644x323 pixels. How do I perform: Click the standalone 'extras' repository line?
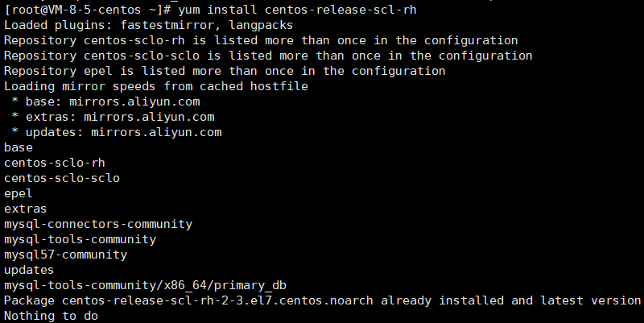(x=26, y=209)
